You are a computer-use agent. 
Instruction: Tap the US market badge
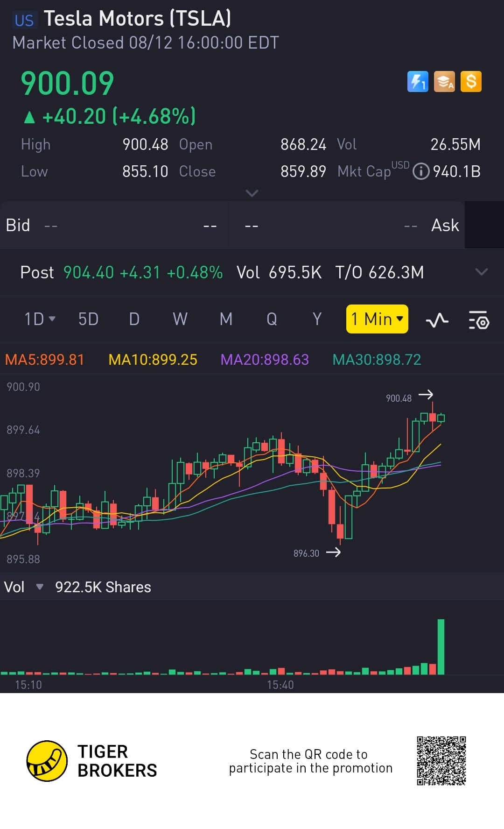coord(24,20)
